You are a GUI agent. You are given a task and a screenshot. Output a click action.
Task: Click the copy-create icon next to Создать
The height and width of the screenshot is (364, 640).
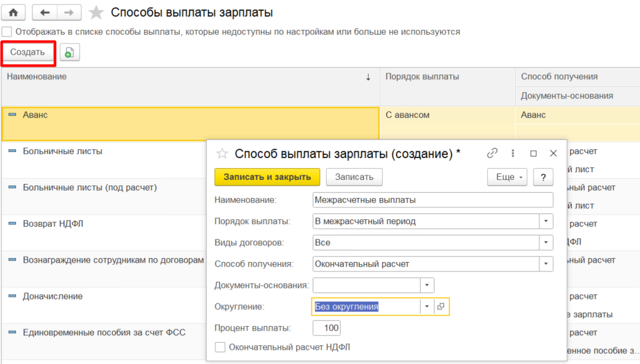coord(69,53)
